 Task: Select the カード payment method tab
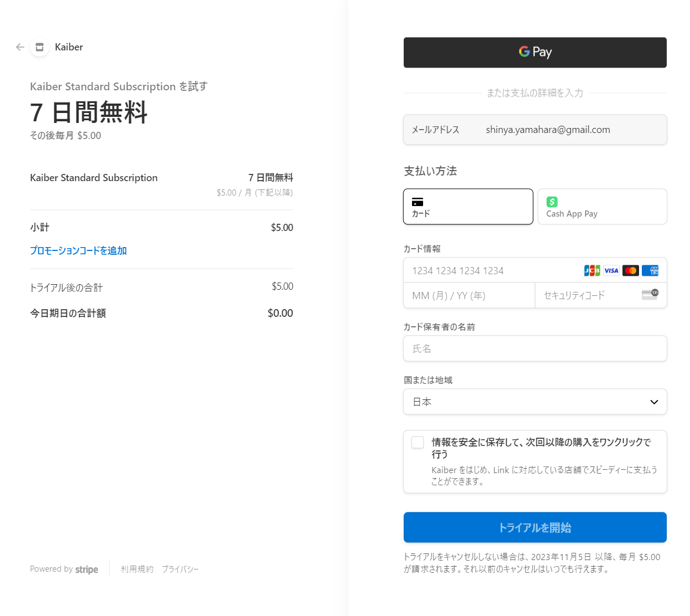pos(468,207)
